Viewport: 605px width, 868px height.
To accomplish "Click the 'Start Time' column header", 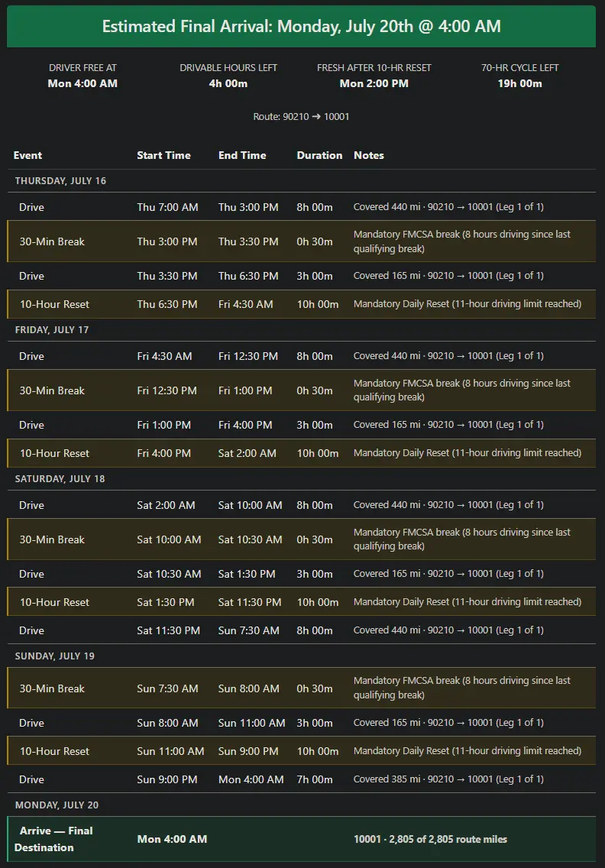I will pyautogui.click(x=163, y=156).
